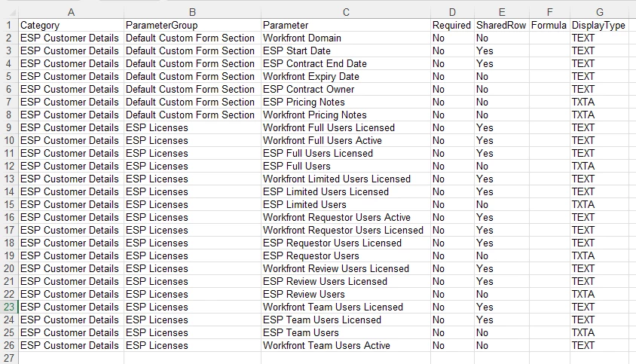Select the ESP Limited Users cell
Viewport: 636px width, 364px height.
(346, 204)
